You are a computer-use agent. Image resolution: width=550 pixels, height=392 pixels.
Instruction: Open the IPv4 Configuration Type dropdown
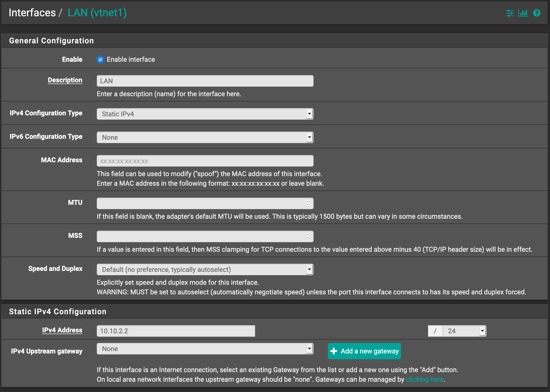pos(205,114)
